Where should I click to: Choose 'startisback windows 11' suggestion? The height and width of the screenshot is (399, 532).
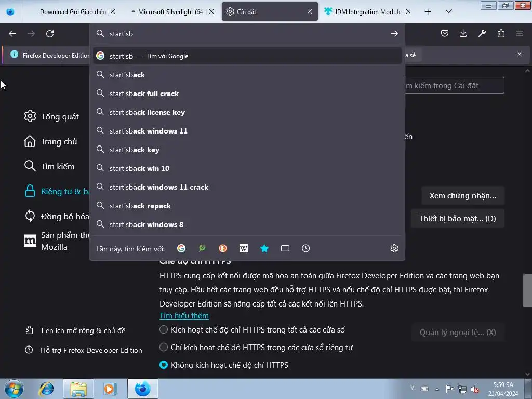247,130
